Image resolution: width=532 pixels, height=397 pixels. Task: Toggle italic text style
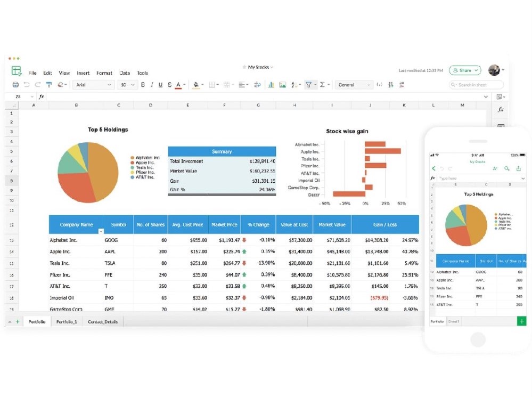point(152,85)
